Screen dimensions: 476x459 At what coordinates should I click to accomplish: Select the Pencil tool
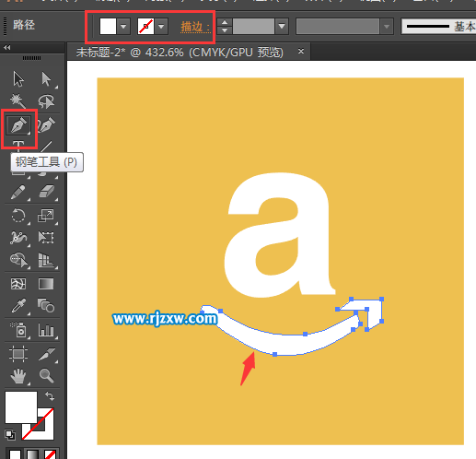click(x=18, y=193)
